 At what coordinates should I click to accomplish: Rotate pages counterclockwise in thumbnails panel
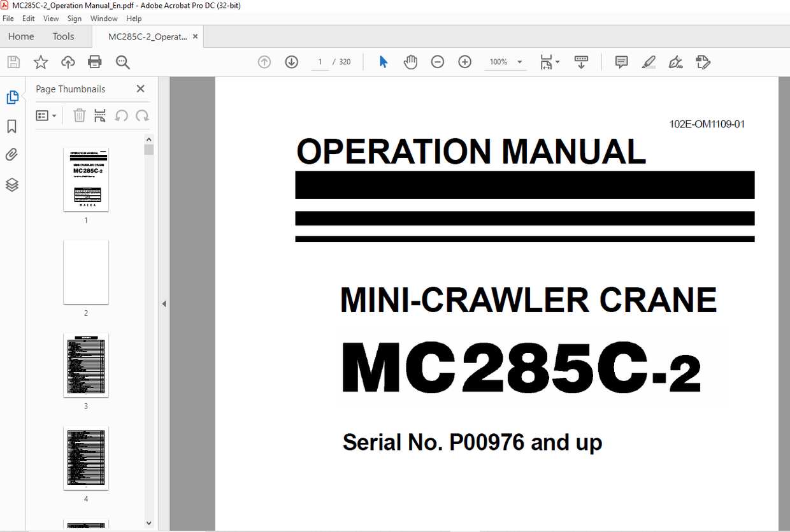122,115
